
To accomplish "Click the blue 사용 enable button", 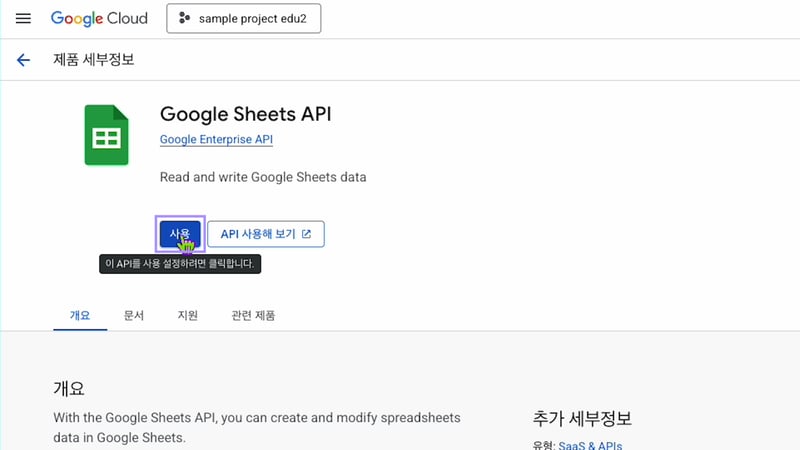I will point(180,234).
